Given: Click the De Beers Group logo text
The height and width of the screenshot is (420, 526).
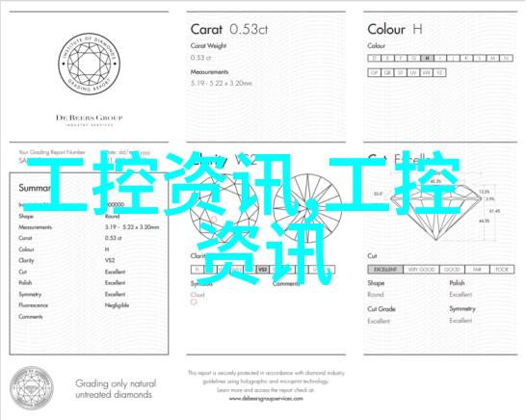Looking at the screenshot, I should tap(90, 118).
